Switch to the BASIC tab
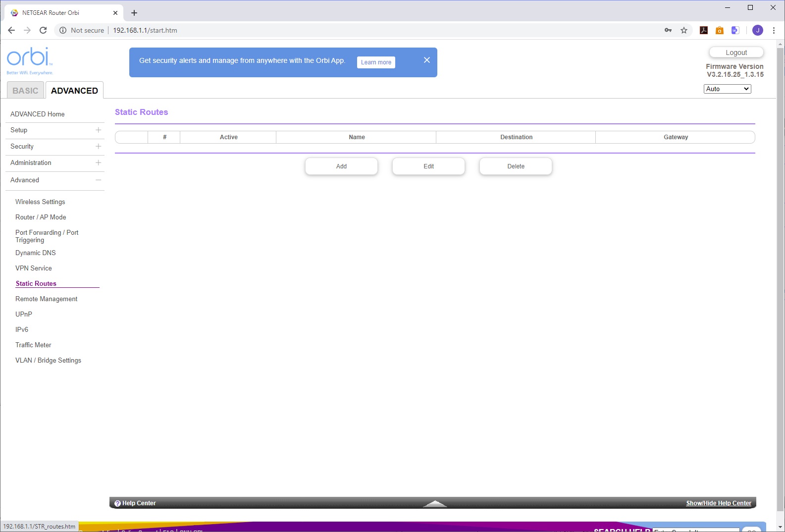Screen dimensions: 785x532 pos(25,91)
